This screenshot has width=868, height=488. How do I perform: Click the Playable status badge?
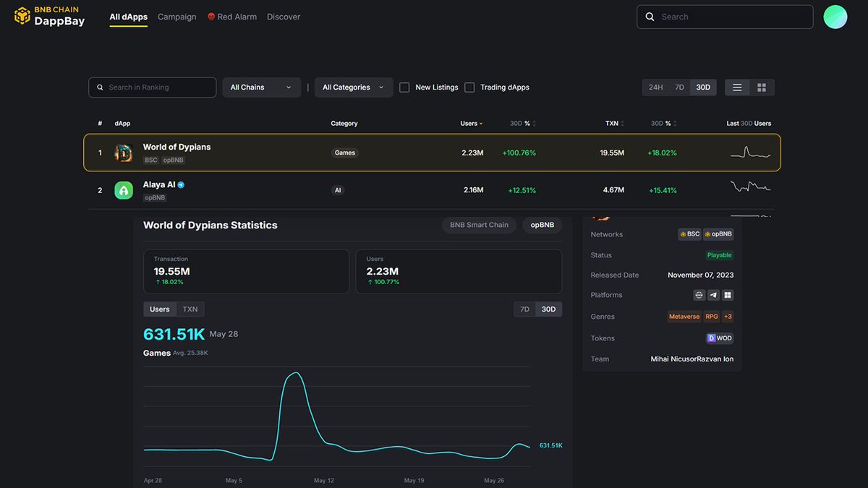coord(720,255)
